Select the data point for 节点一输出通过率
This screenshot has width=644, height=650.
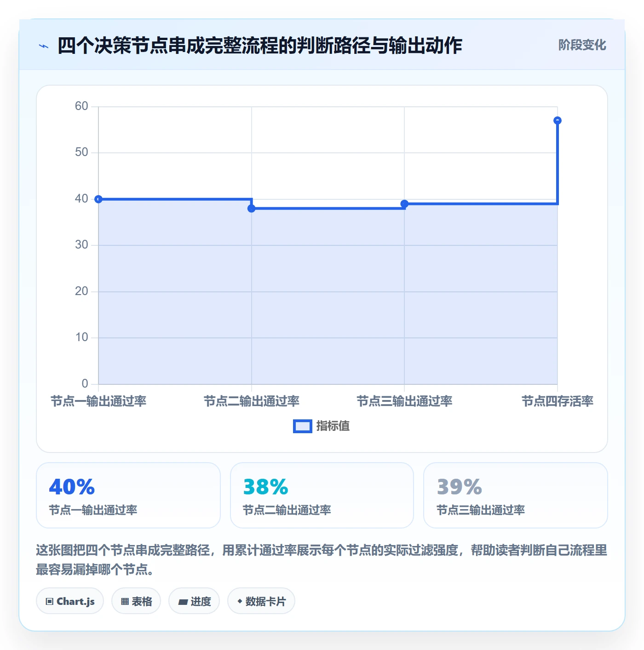click(x=98, y=199)
